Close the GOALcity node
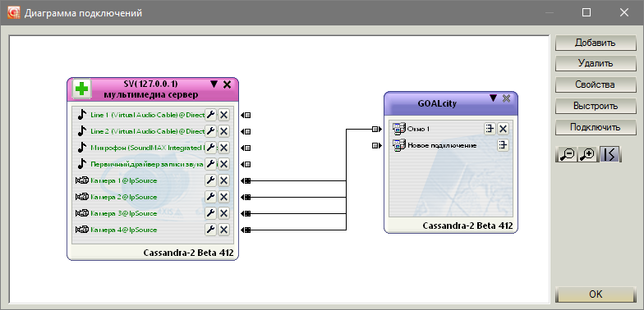Image resolution: width=644 pixels, height=310 pixels. tap(506, 98)
